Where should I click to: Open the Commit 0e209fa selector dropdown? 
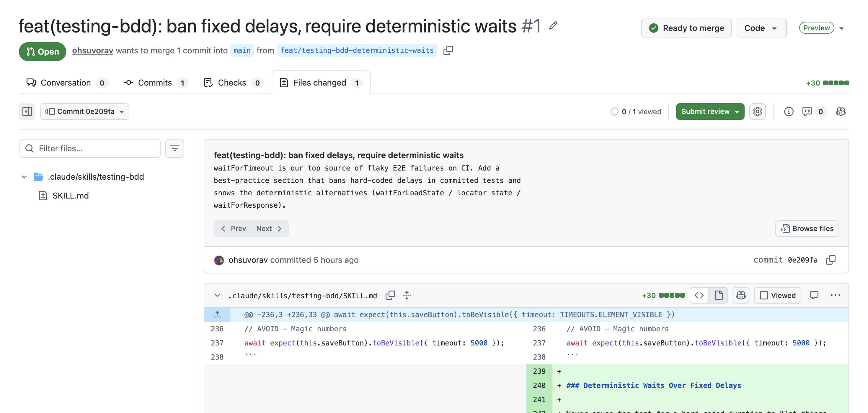[x=84, y=112]
